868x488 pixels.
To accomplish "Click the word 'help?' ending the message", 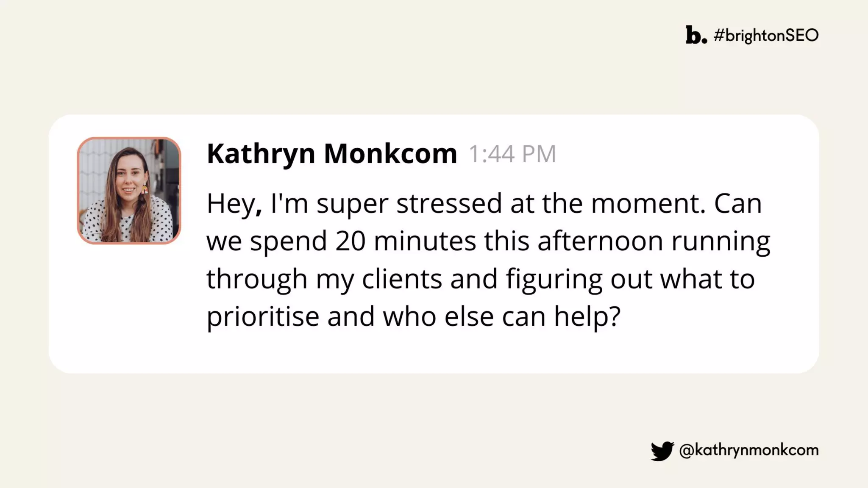I will [x=587, y=316].
